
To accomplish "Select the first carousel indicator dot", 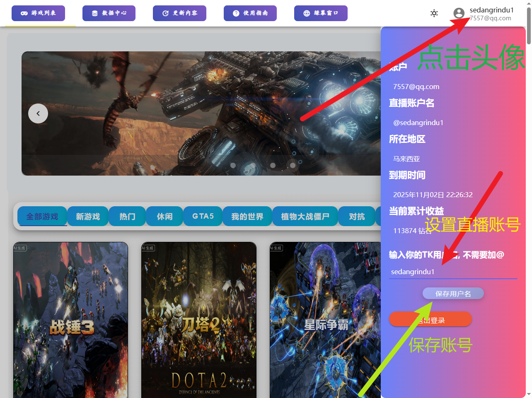I will (233, 165).
